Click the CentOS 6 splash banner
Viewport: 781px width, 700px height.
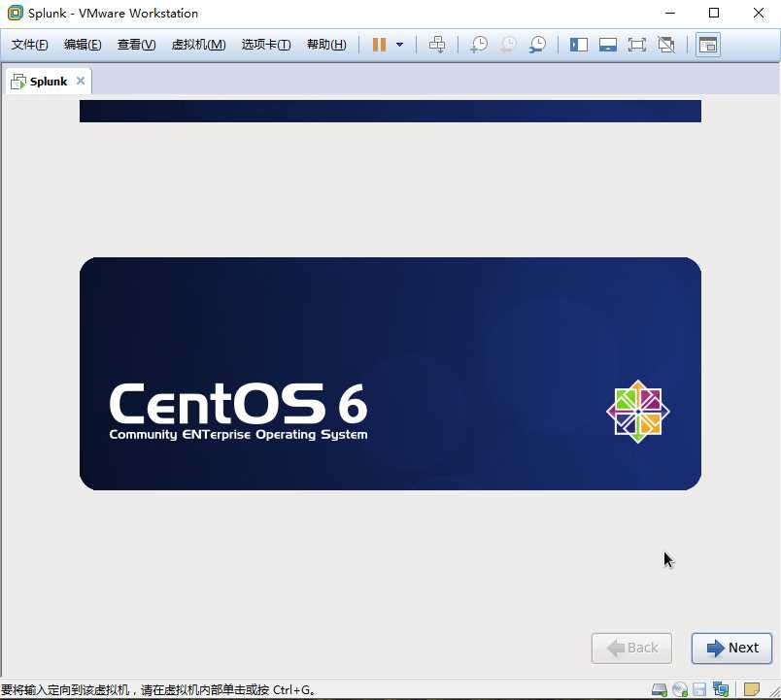click(x=390, y=374)
